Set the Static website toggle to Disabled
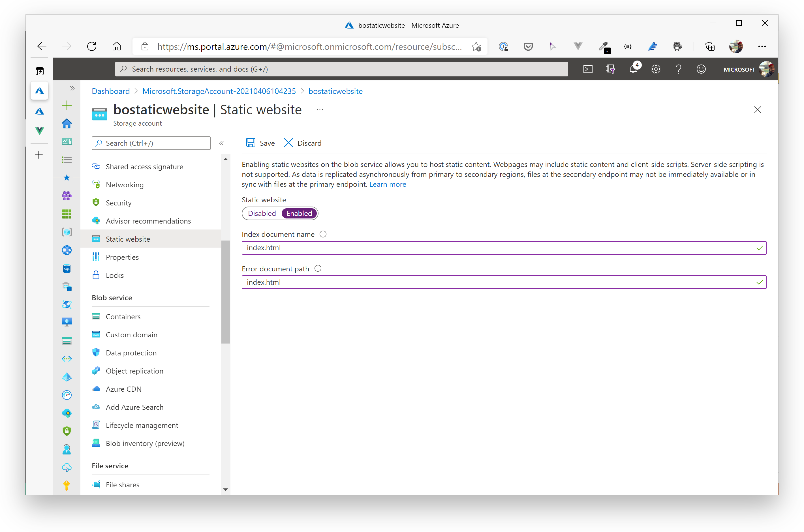This screenshot has width=804, height=532. point(262,213)
